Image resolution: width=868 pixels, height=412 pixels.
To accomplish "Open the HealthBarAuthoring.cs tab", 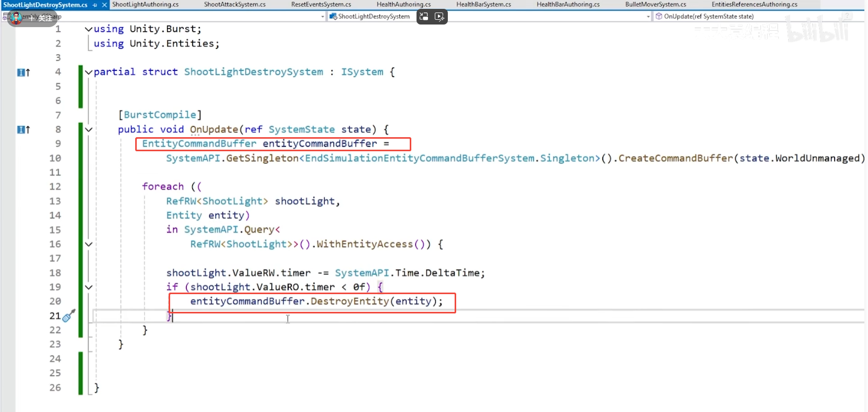I will pyautogui.click(x=568, y=4).
